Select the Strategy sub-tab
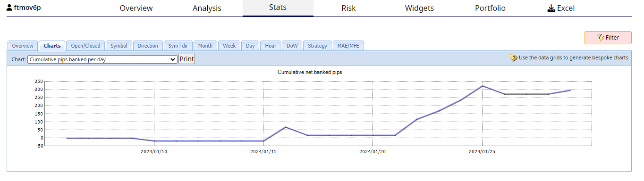This screenshot has width=644, height=181. [317, 46]
